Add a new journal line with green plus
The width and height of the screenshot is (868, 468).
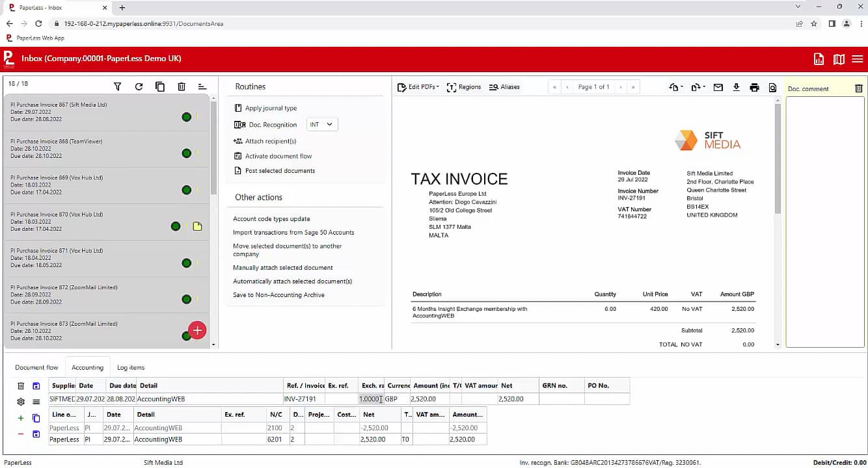pyautogui.click(x=21, y=418)
